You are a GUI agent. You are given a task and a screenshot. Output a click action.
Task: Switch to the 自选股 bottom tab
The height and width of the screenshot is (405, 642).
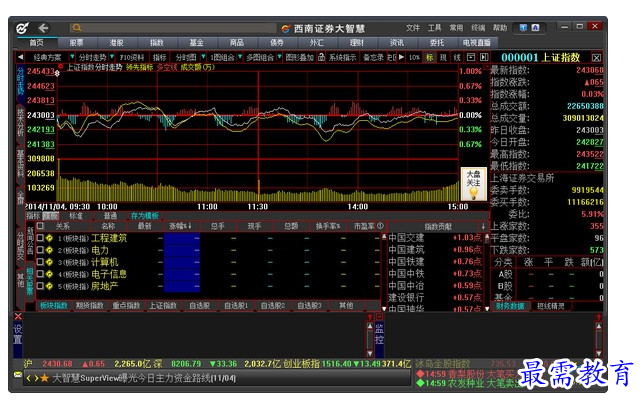tap(199, 305)
